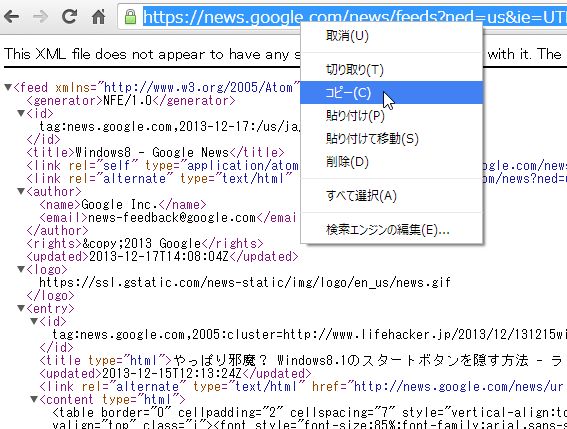Choose コピー(C) to copy the URL

click(x=392, y=93)
